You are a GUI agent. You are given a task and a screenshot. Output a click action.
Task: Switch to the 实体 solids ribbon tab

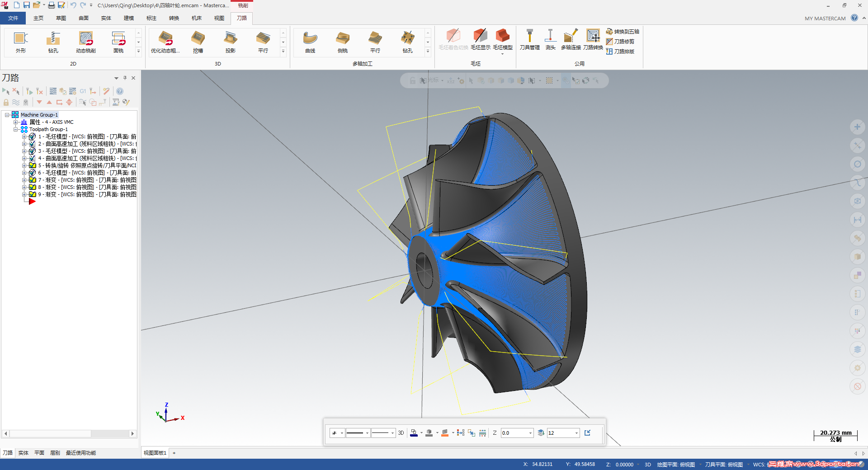pyautogui.click(x=106, y=18)
